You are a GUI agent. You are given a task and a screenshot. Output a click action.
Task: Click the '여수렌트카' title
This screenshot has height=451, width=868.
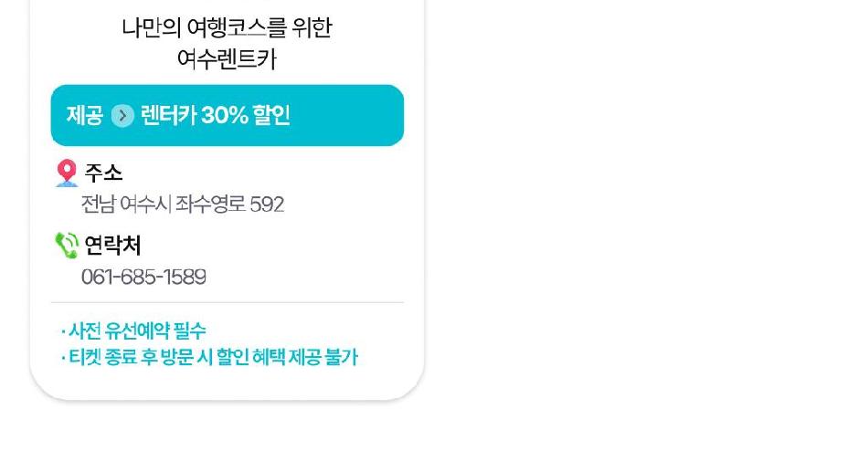point(227,60)
